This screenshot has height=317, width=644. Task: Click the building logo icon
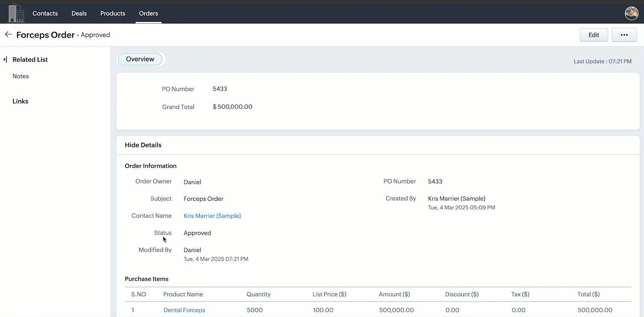(16, 13)
